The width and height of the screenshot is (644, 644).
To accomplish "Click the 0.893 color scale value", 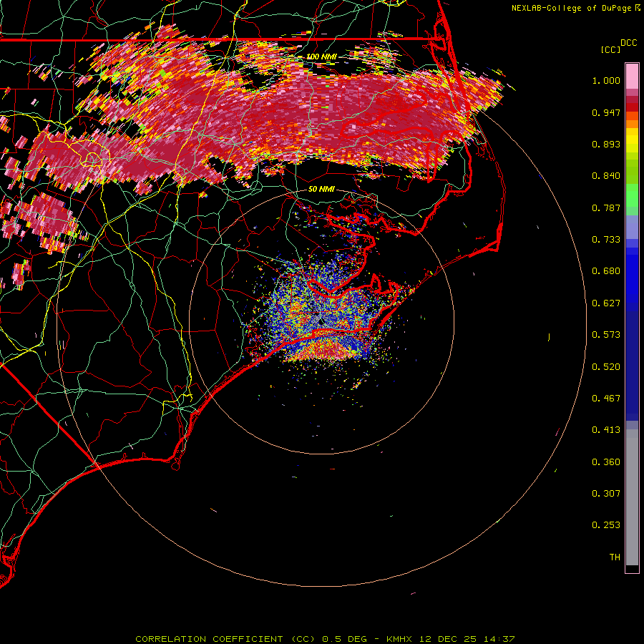I will 606,144.
